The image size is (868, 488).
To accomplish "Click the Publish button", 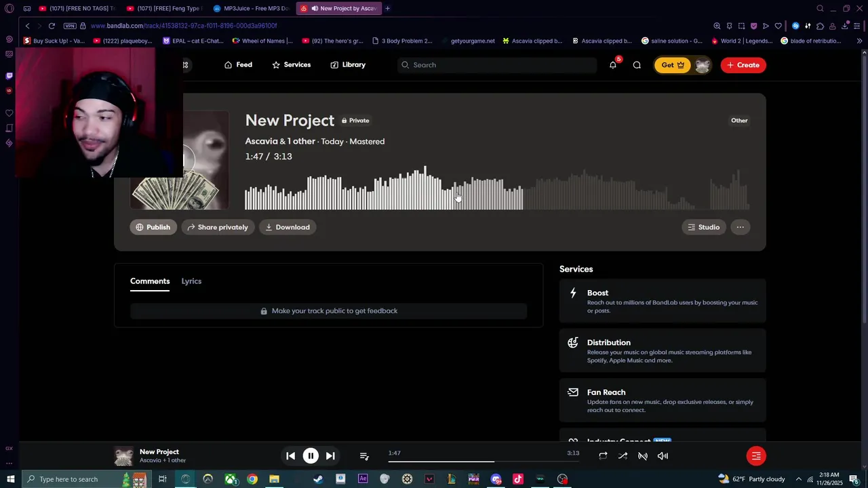I will coord(153,227).
